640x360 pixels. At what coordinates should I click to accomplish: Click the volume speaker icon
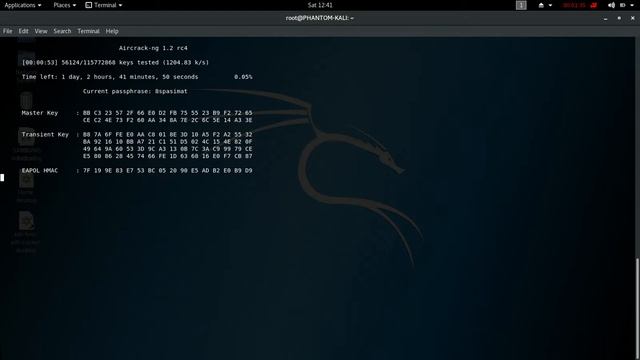(611, 5)
